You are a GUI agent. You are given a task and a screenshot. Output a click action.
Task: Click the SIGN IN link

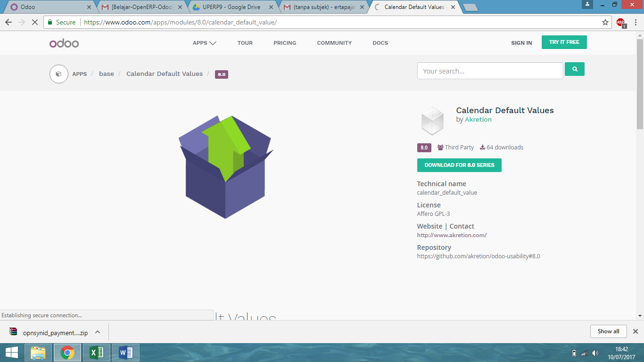(521, 43)
